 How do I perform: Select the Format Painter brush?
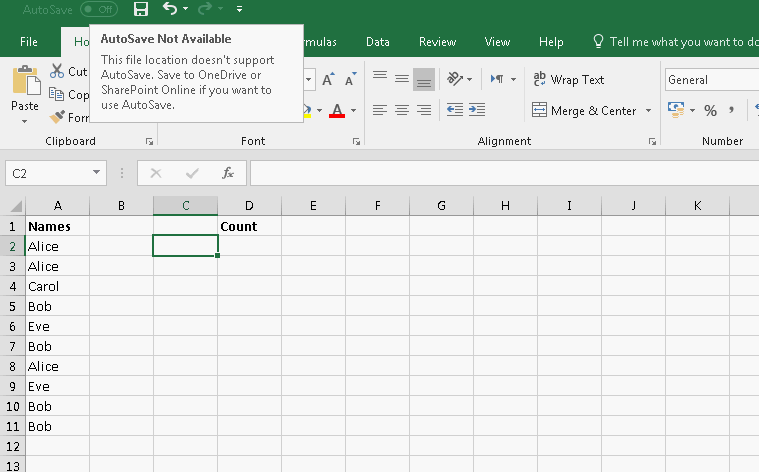tap(57, 117)
